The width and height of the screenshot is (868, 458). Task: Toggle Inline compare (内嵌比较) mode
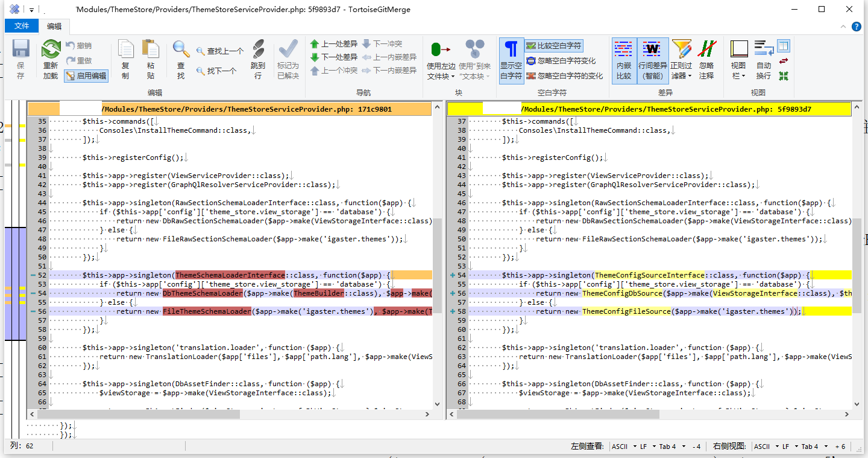tap(624, 60)
